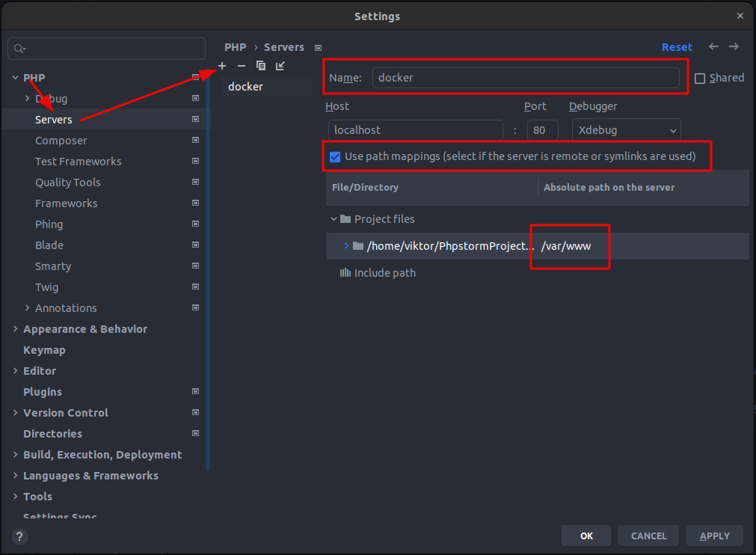Click project-level icon beside Directories
This screenshot has width=756, height=555.
click(195, 433)
